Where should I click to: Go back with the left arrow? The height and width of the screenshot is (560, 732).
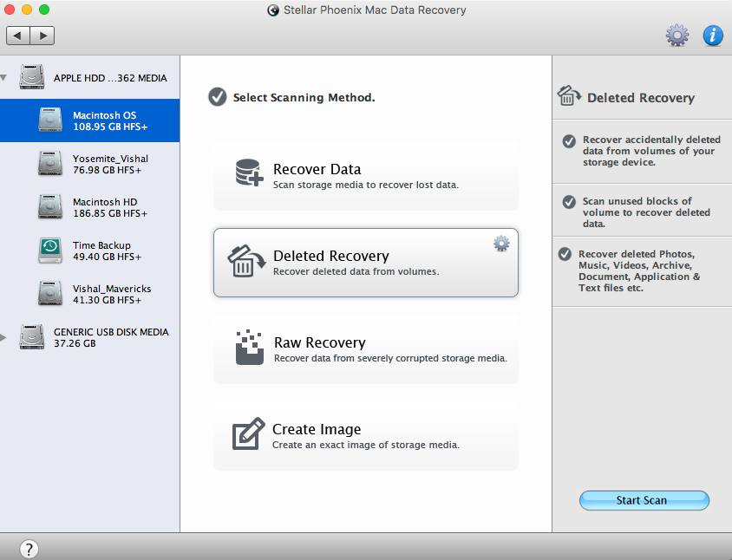17,36
